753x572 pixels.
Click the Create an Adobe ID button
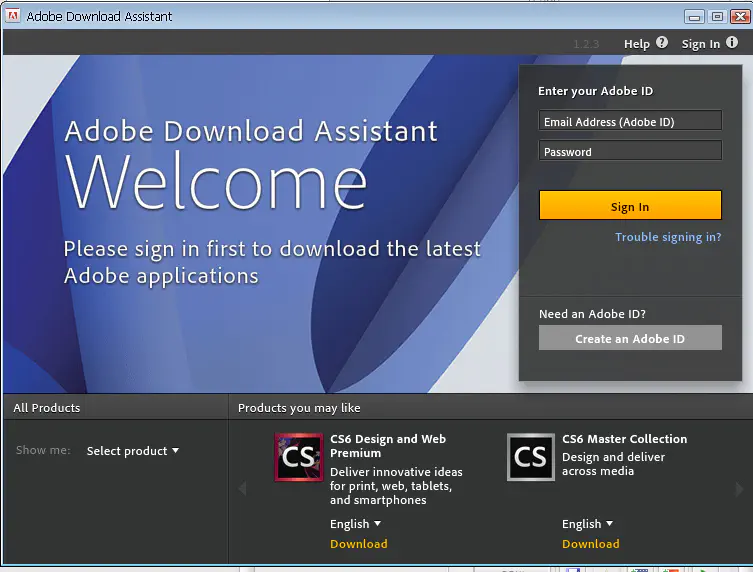[x=630, y=339]
